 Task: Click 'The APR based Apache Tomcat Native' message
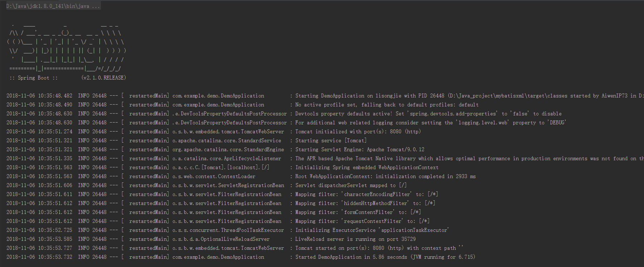[469, 158]
